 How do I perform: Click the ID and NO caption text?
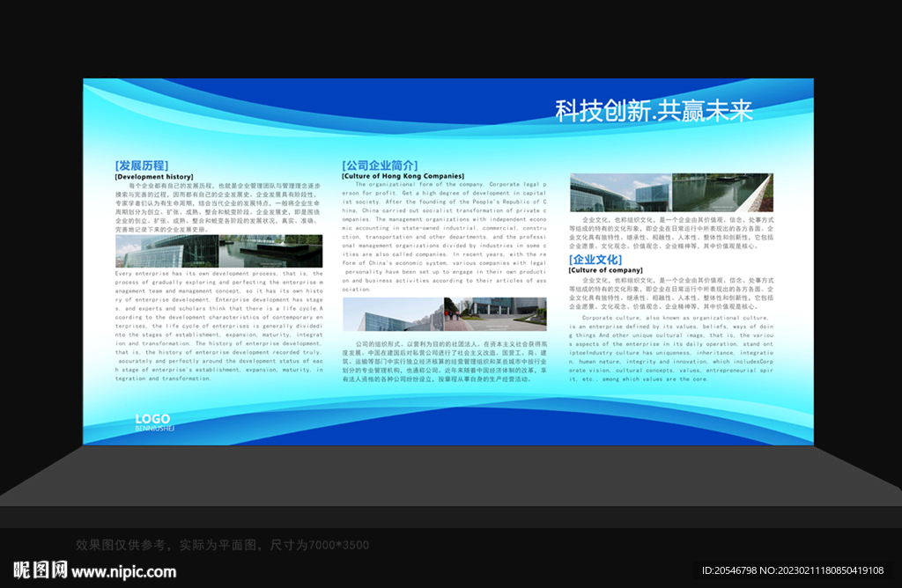[x=793, y=570]
